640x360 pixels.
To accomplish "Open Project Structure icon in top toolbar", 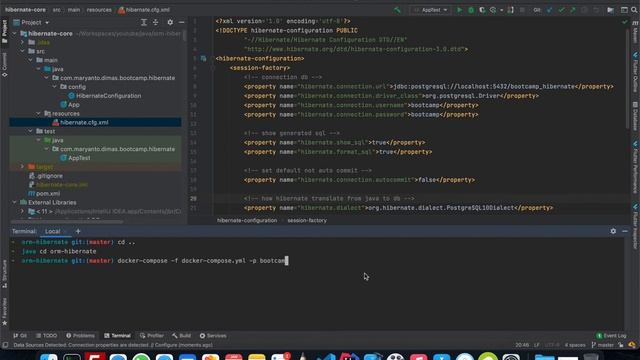I will (x=611, y=10).
